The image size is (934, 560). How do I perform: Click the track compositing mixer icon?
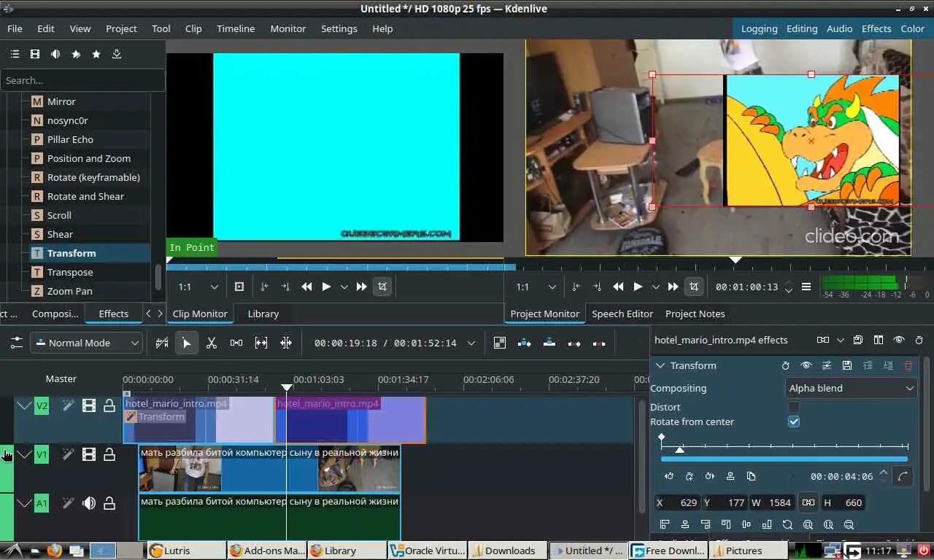(x=162, y=343)
